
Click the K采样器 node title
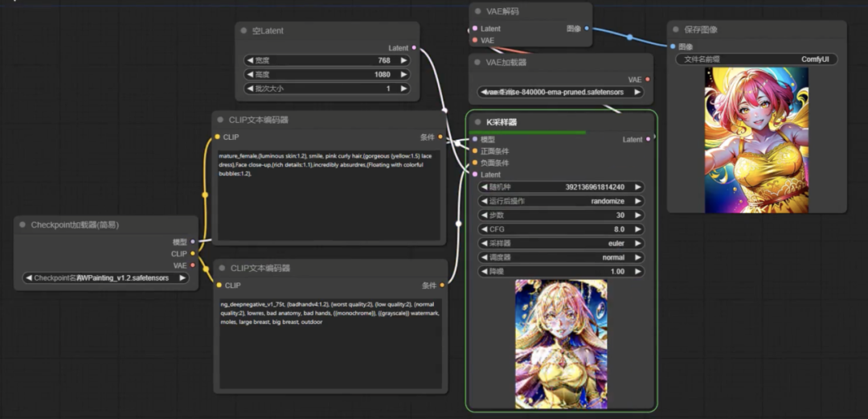click(x=502, y=122)
